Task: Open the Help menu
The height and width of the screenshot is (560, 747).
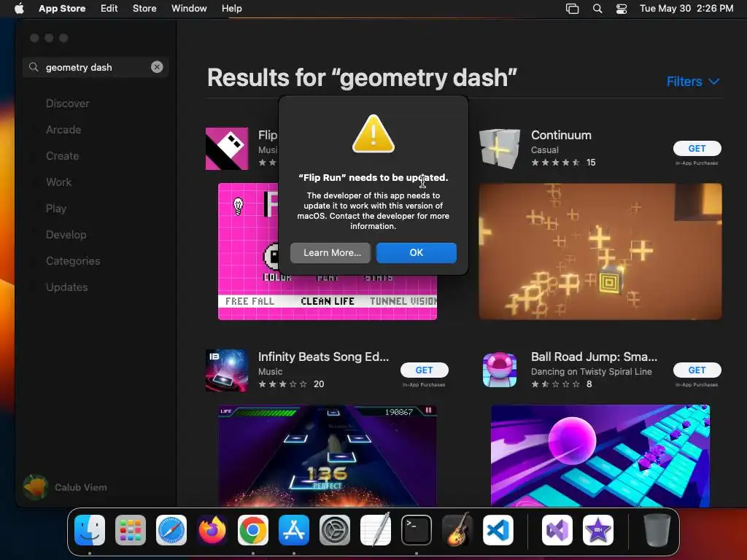Action: coord(231,9)
